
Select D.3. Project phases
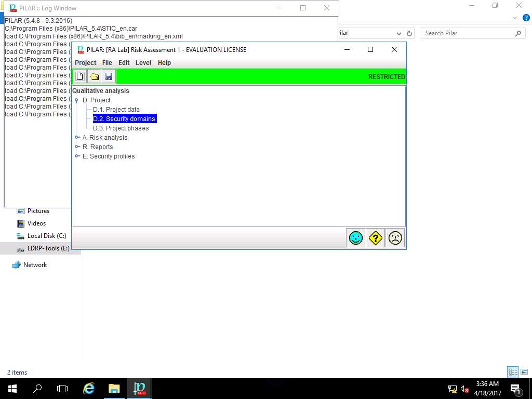pyautogui.click(x=121, y=128)
